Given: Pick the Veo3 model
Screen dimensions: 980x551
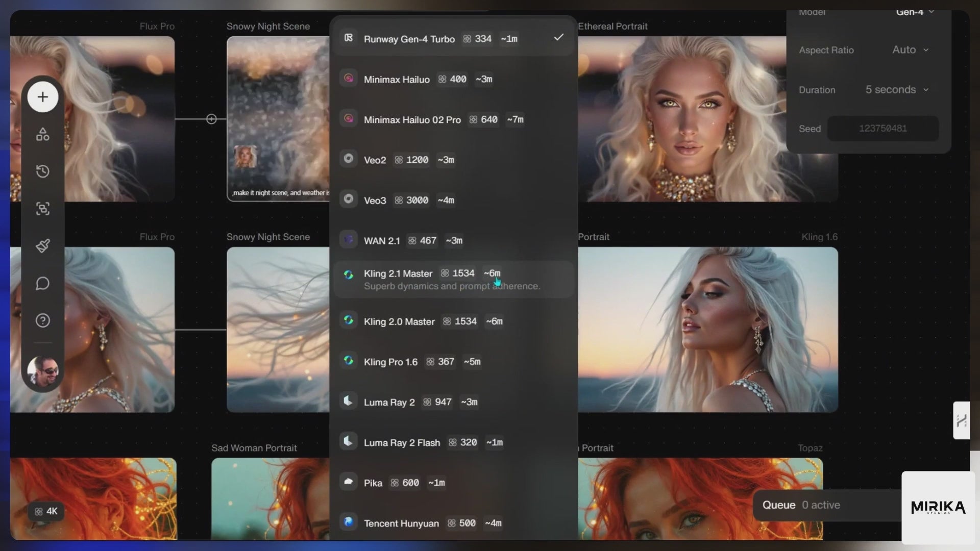Looking at the screenshot, I should (453, 200).
